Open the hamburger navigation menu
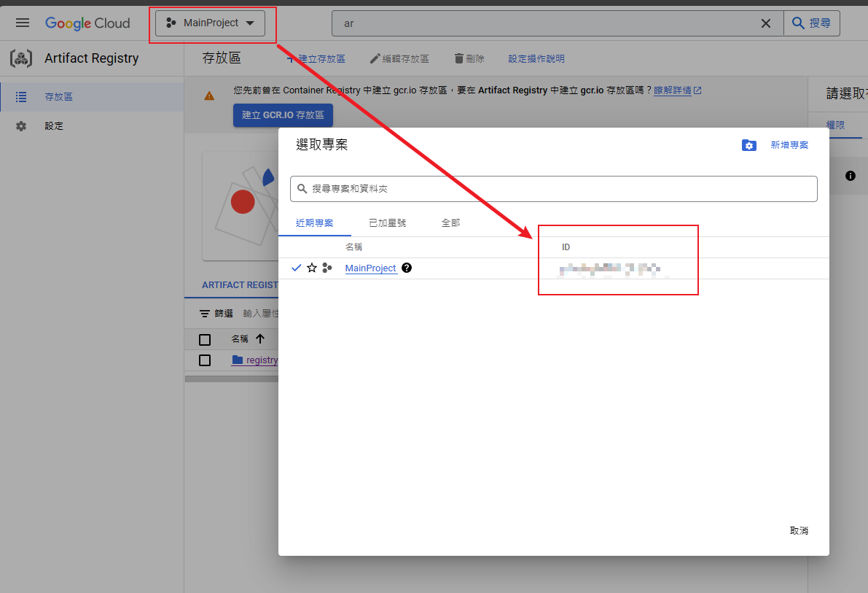 pyautogui.click(x=23, y=23)
